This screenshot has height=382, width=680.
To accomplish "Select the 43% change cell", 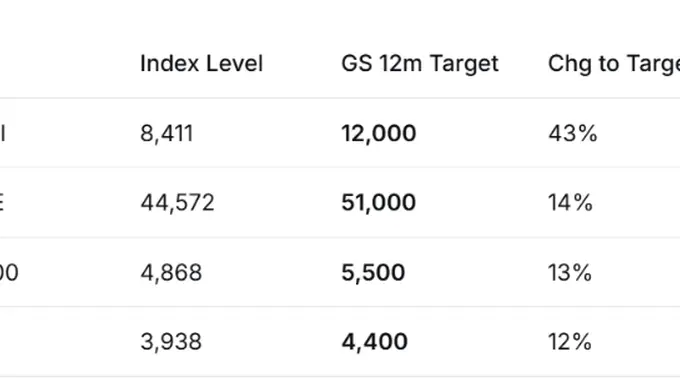I will [572, 133].
